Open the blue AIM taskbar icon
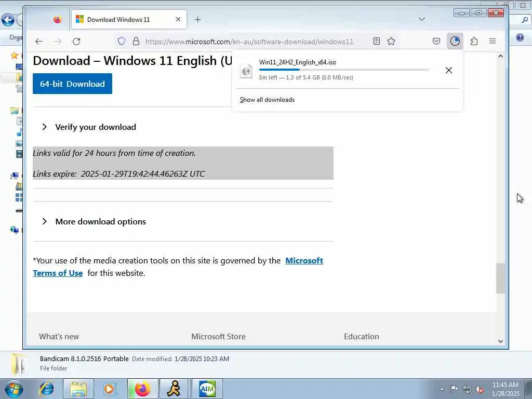This screenshot has height=399, width=532. point(207,389)
